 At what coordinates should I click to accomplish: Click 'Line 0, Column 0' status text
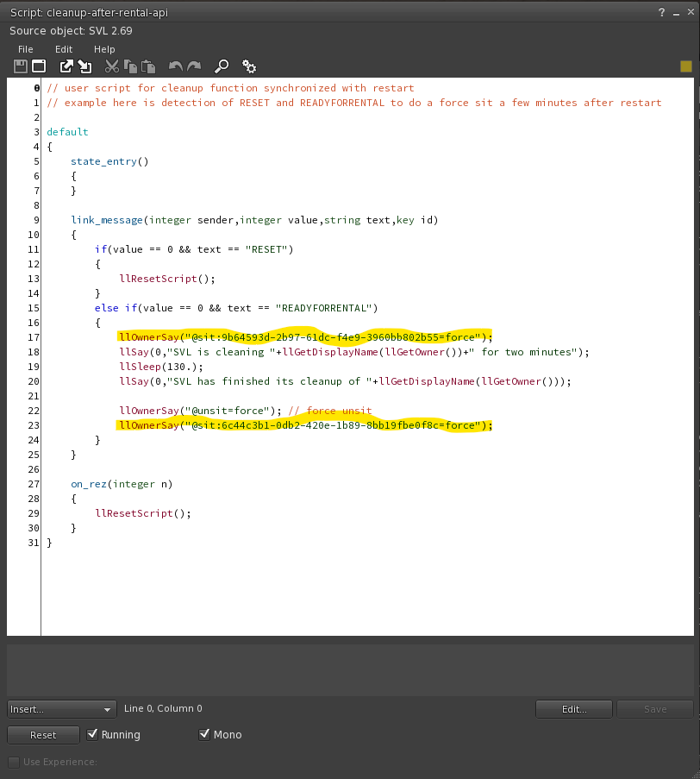[x=163, y=708]
